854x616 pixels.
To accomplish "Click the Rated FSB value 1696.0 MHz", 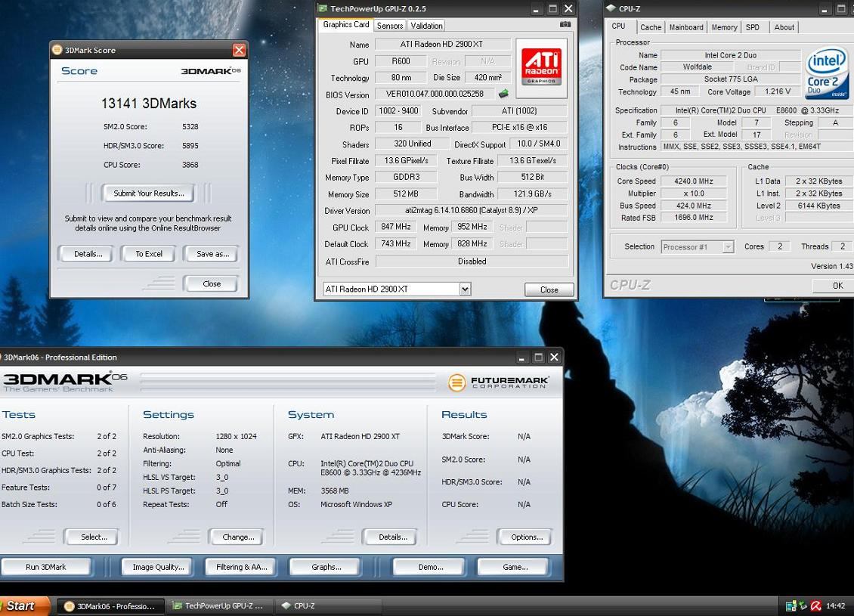I will click(x=693, y=218).
